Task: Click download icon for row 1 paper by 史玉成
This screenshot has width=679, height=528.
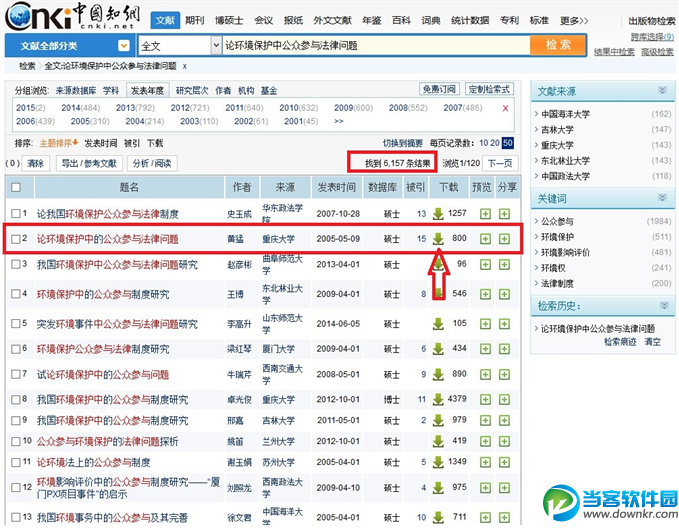Action: click(x=438, y=213)
